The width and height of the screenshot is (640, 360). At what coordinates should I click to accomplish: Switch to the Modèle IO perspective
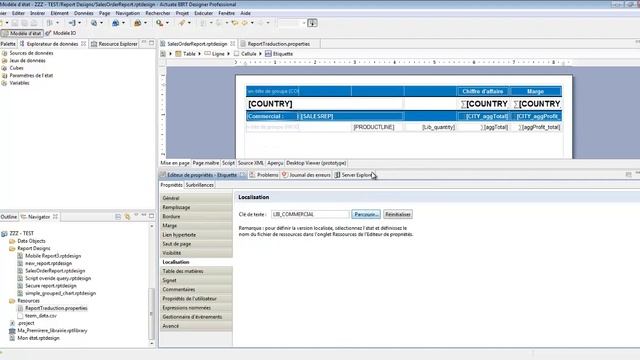coord(61,33)
